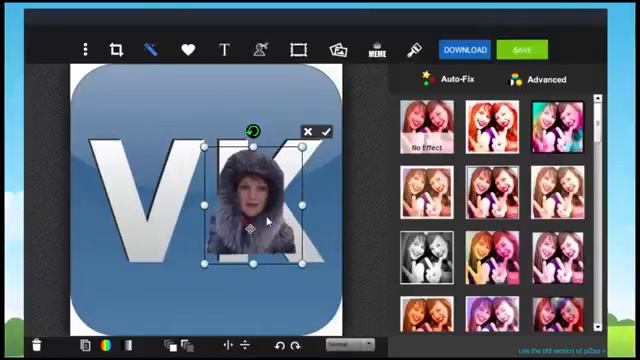Select the magic wand effects tool
The image size is (640, 360).
click(151, 50)
